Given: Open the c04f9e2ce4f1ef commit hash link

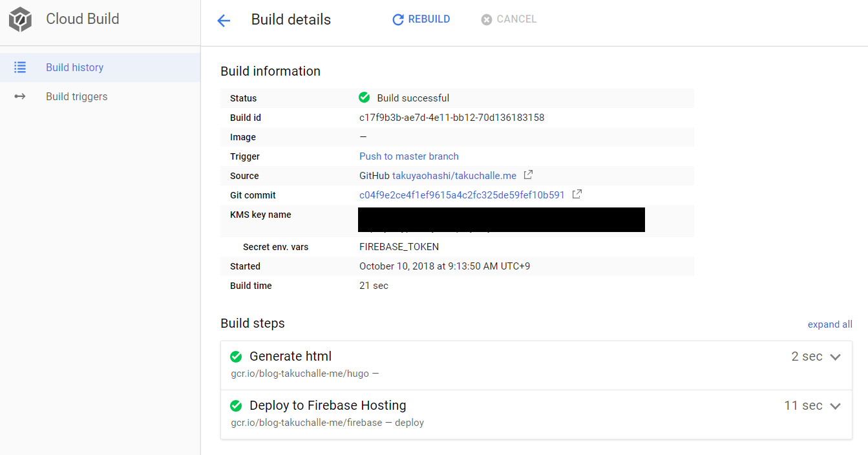Looking at the screenshot, I should tap(462, 195).
